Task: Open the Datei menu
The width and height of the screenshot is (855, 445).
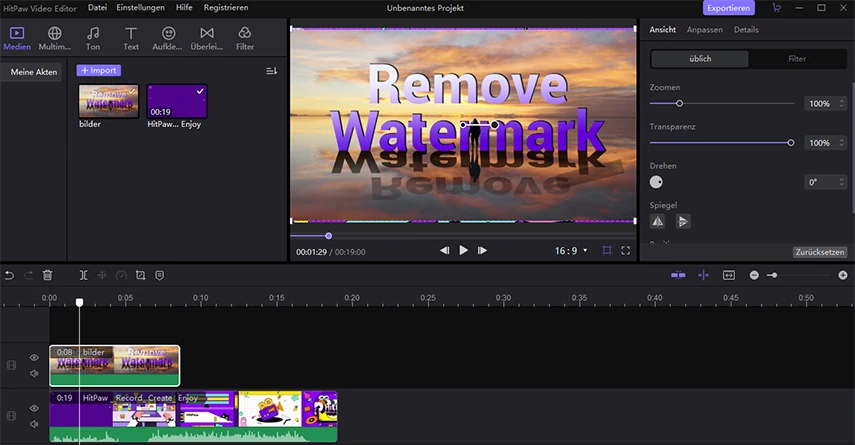Action: (x=98, y=8)
